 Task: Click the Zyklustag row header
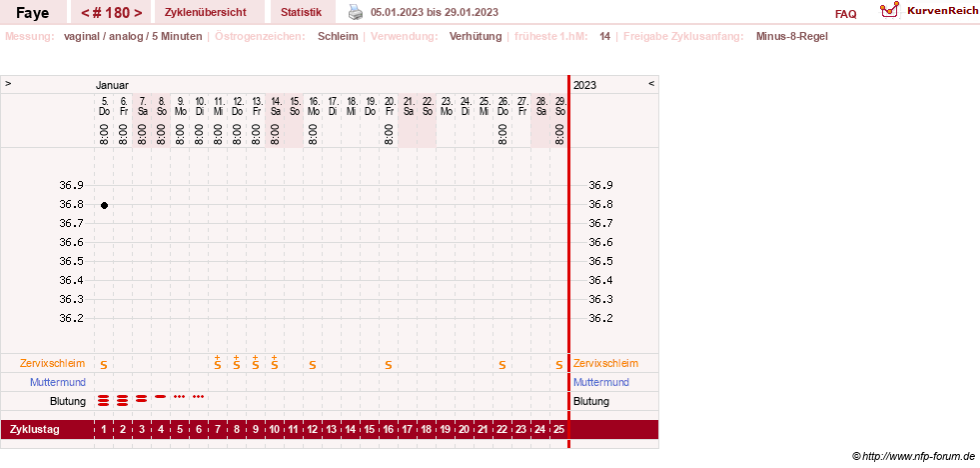(x=35, y=430)
